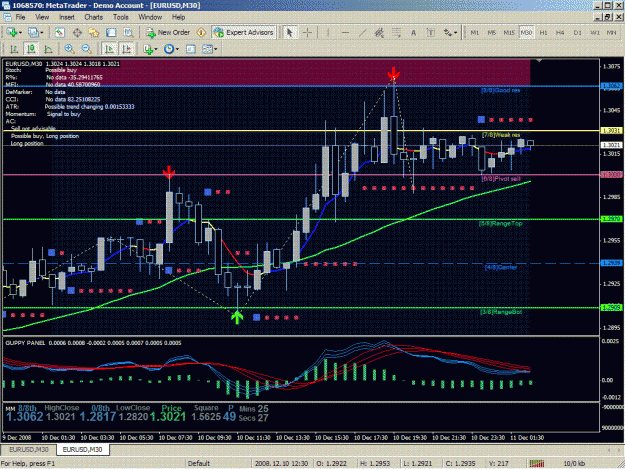Viewport: 625px width, 469px height.
Task: Open the View menu
Action: [x=42, y=17]
